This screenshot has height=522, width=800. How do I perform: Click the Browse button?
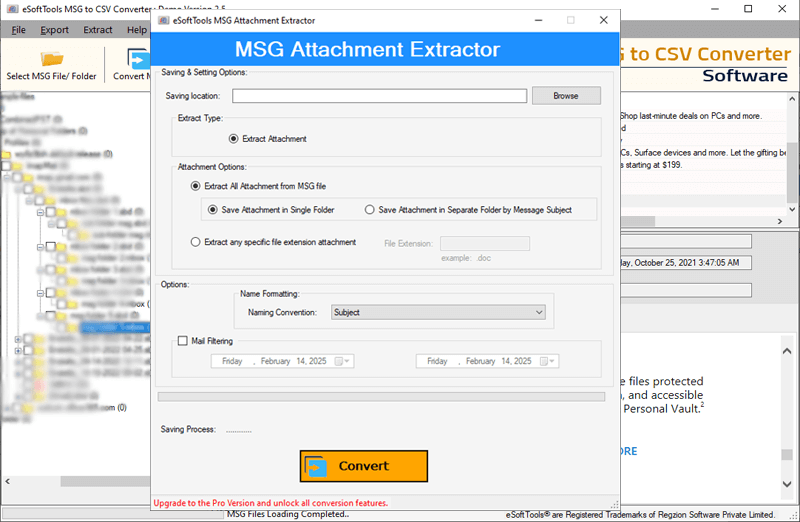pos(566,96)
